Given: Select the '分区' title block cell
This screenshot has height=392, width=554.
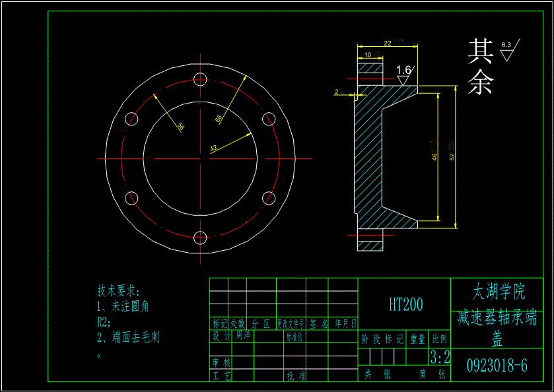Looking at the screenshot, I should pos(261,324).
